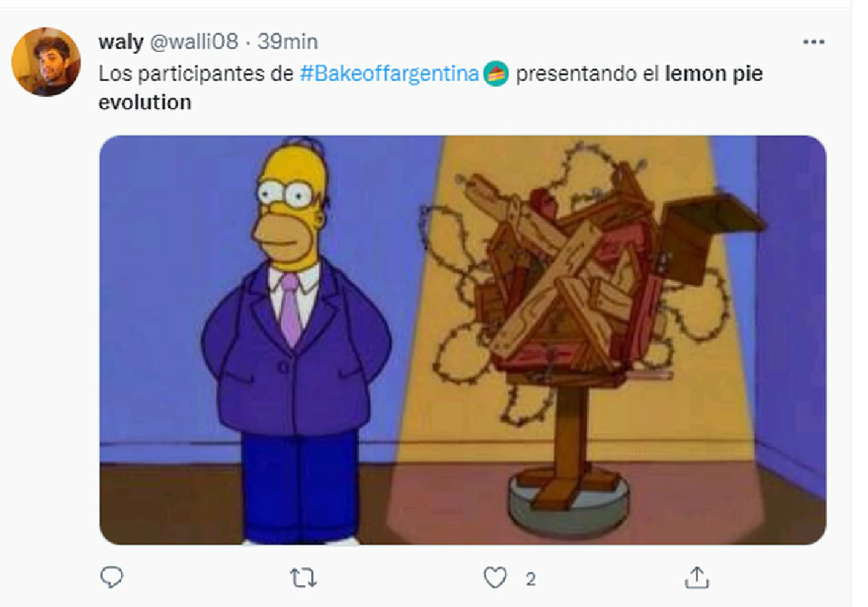Retweet this post using the arrows icon
Screen dimensions: 868x607
coord(303,577)
